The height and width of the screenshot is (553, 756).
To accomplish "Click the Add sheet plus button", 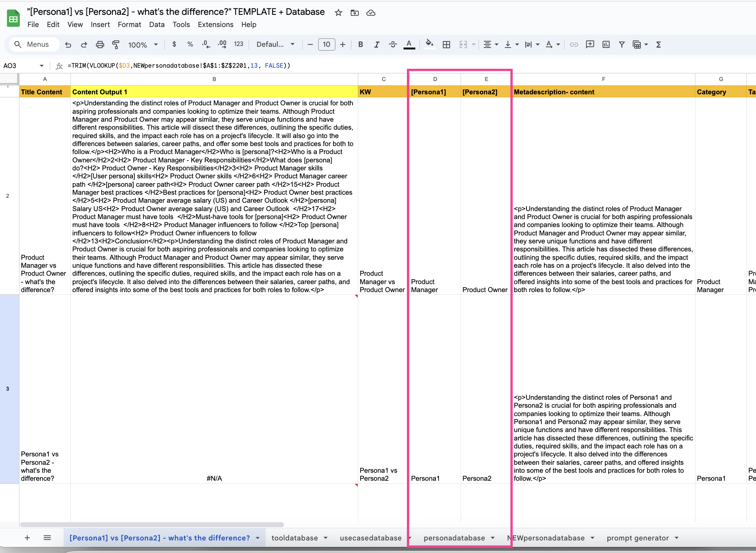I will (27, 538).
